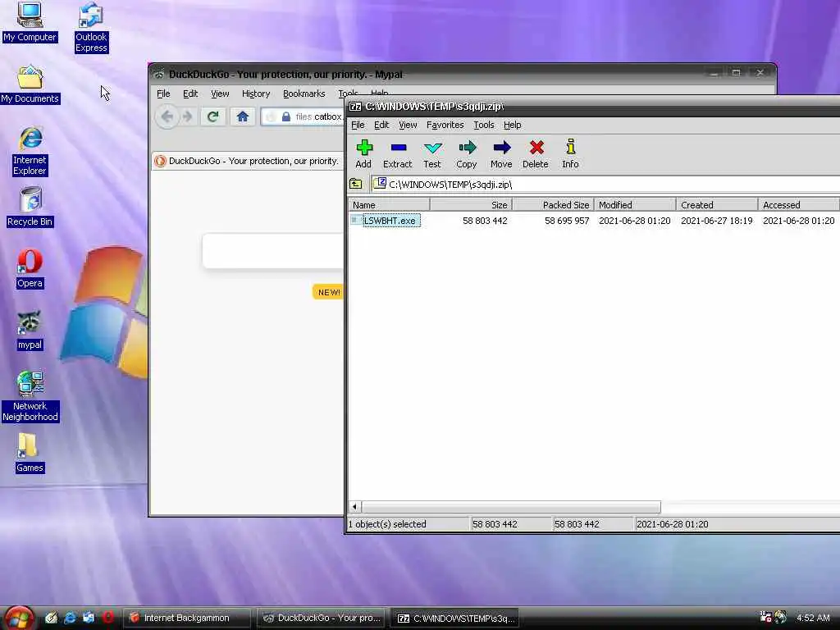The height and width of the screenshot is (630, 840).
Task: Open Mypal History menu
Action: tap(256, 94)
